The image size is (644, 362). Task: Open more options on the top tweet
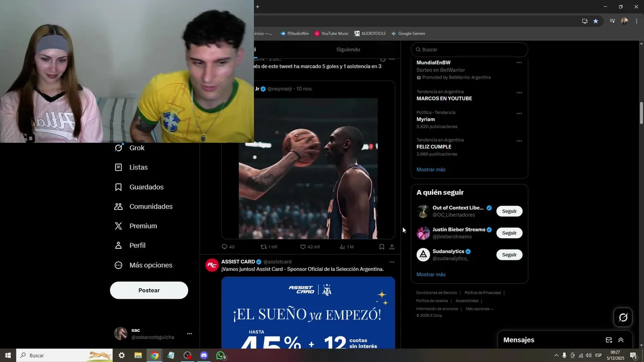pos(392,59)
